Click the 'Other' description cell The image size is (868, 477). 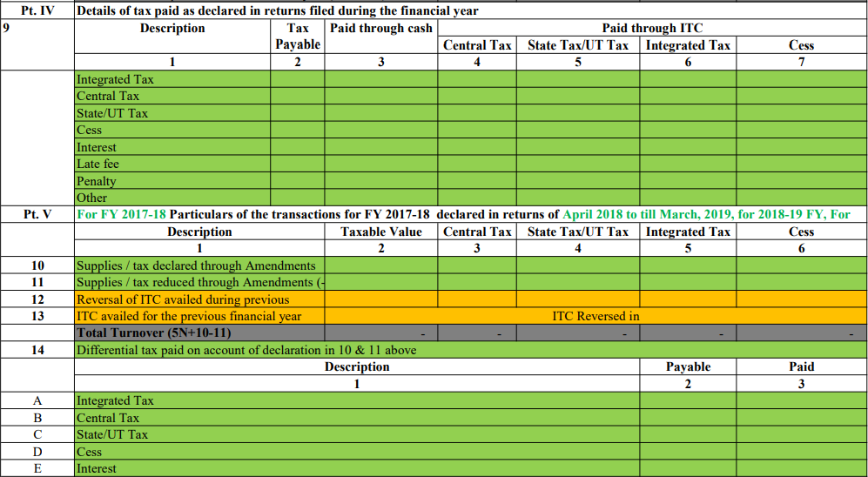click(172, 198)
